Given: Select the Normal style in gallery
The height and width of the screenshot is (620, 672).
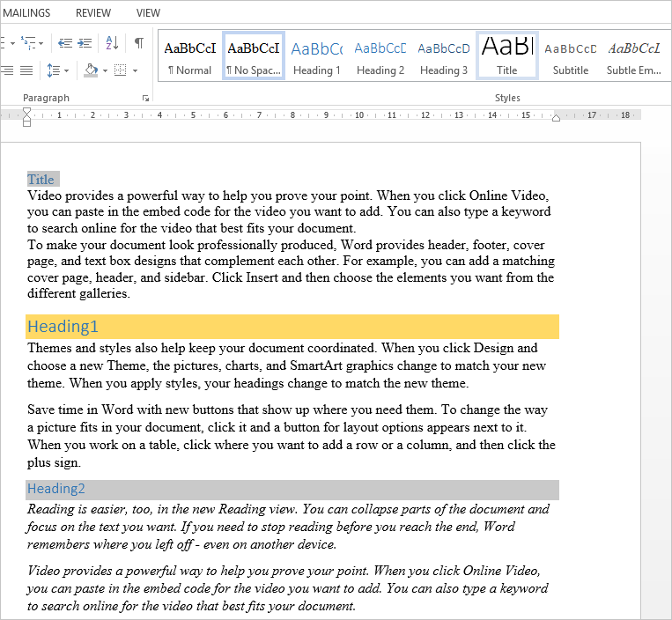Looking at the screenshot, I should click(189, 57).
